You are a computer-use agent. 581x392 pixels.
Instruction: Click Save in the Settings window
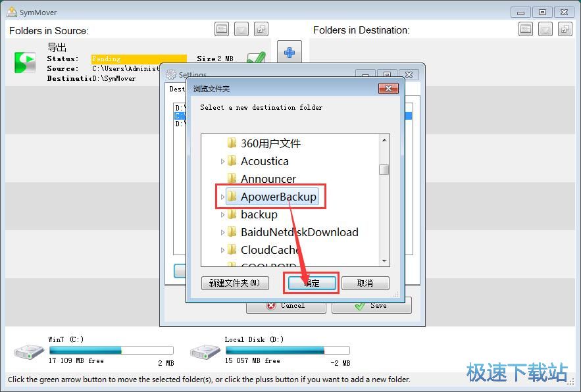pyautogui.click(x=372, y=306)
